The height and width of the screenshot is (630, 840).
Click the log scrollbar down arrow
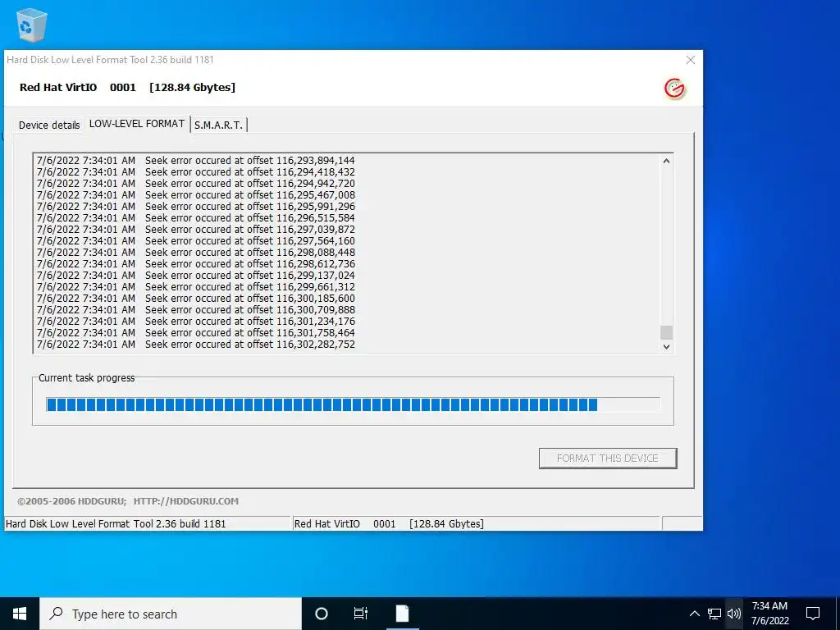tap(666, 347)
